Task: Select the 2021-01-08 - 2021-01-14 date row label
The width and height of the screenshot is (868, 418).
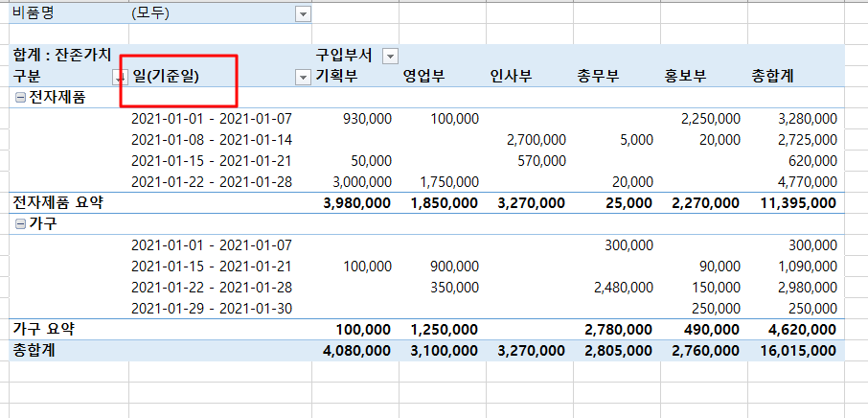Action: 211,140
